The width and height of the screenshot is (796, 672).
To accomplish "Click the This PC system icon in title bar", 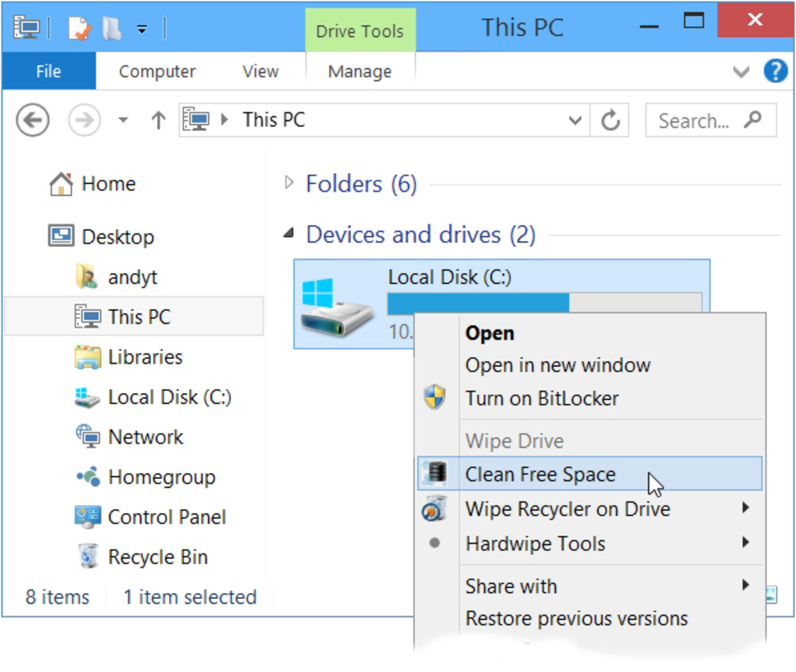I will point(26,28).
